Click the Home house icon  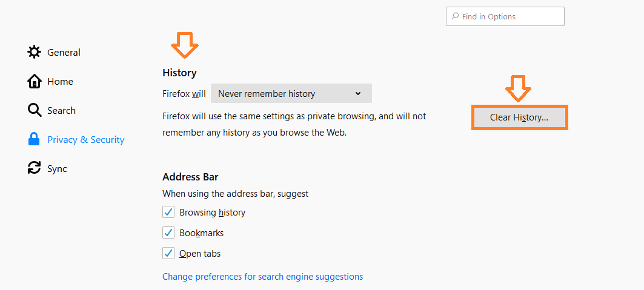34,81
